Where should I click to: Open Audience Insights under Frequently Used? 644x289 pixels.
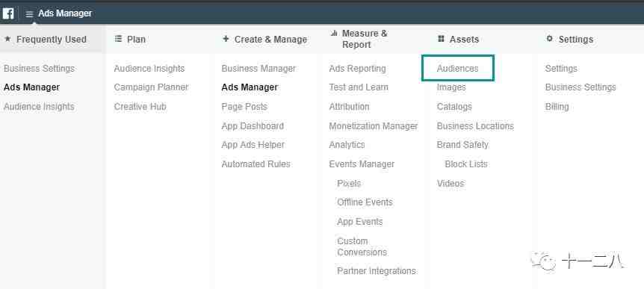coord(39,107)
